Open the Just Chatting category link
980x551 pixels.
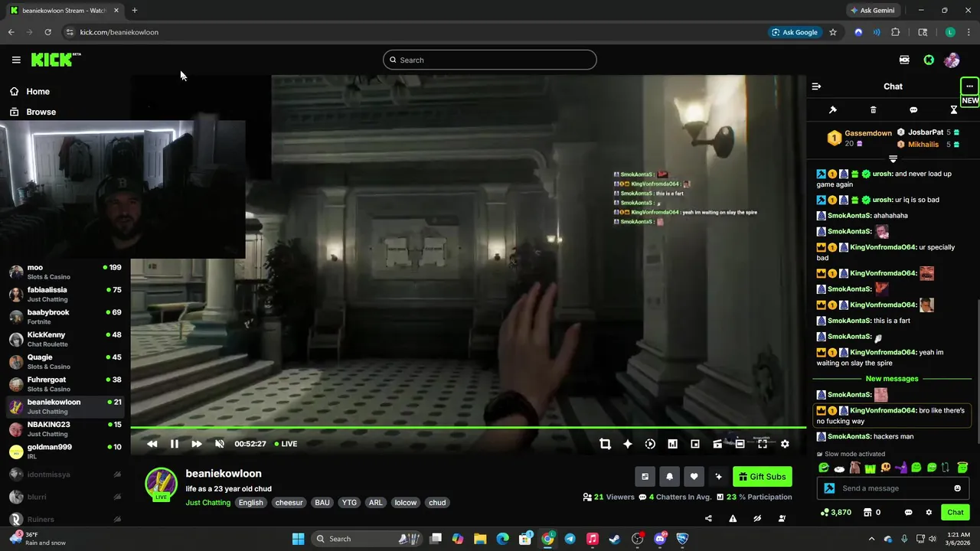(x=207, y=503)
